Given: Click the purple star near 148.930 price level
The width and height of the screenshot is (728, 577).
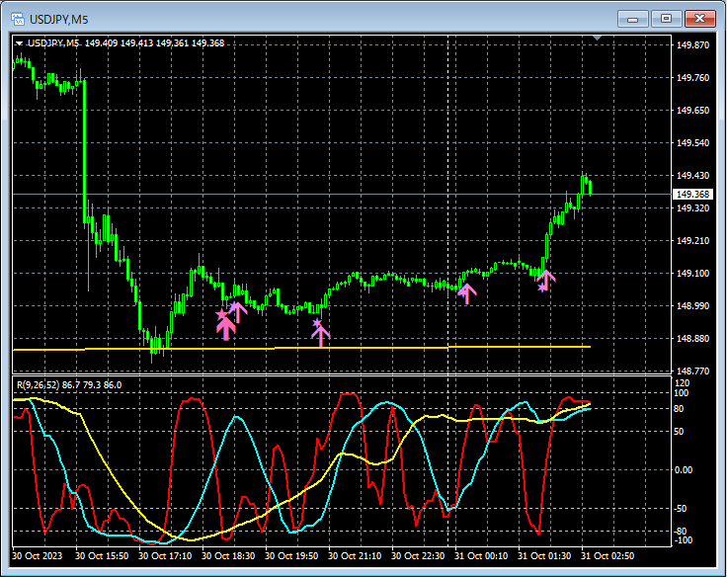Looking at the screenshot, I should pyautogui.click(x=317, y=323).
